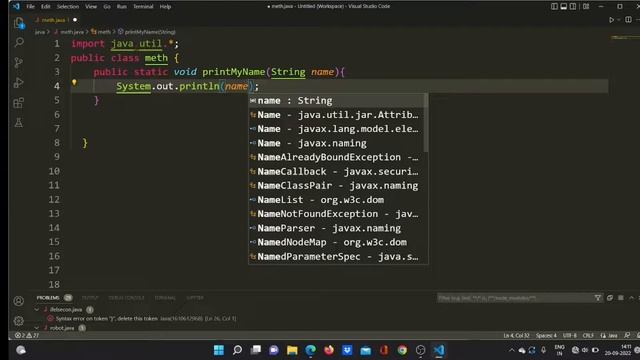Viewport: 640px width, 360px height.
Task: Split the editor to the right
Action: pos(628,20)
